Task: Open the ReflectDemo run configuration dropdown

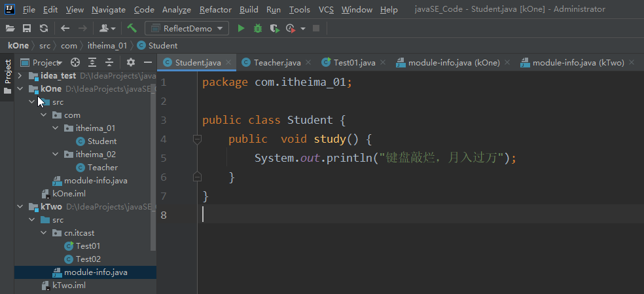Action: tap(187, 28)
